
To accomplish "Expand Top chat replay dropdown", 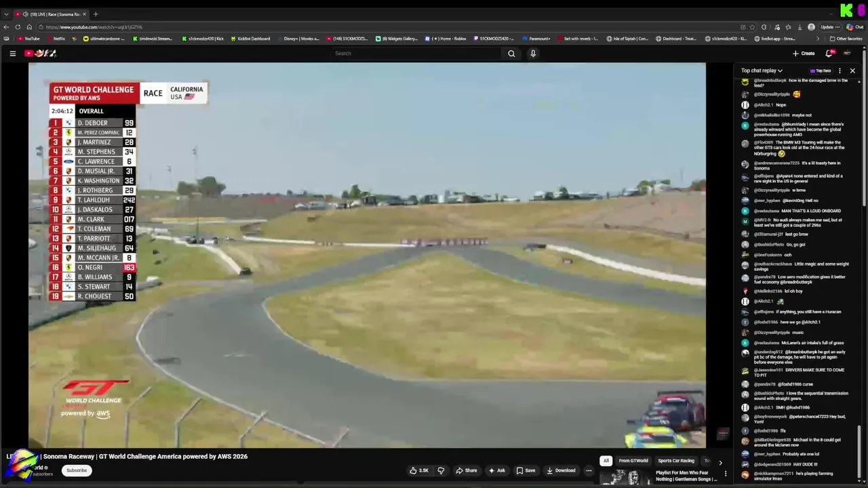I will (x=762, y=70).
